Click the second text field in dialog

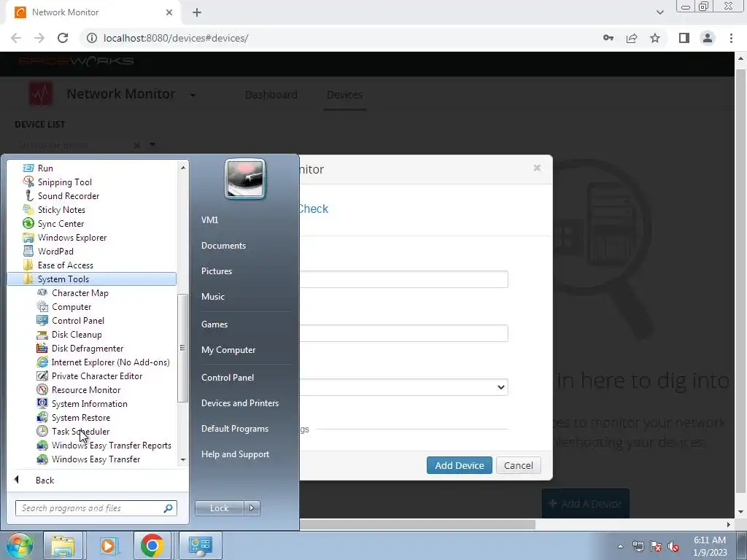point(404,333)
